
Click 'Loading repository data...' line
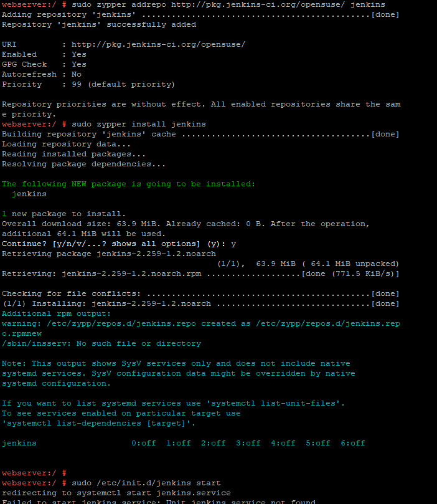pyautogui.click(x=66, y=144)
